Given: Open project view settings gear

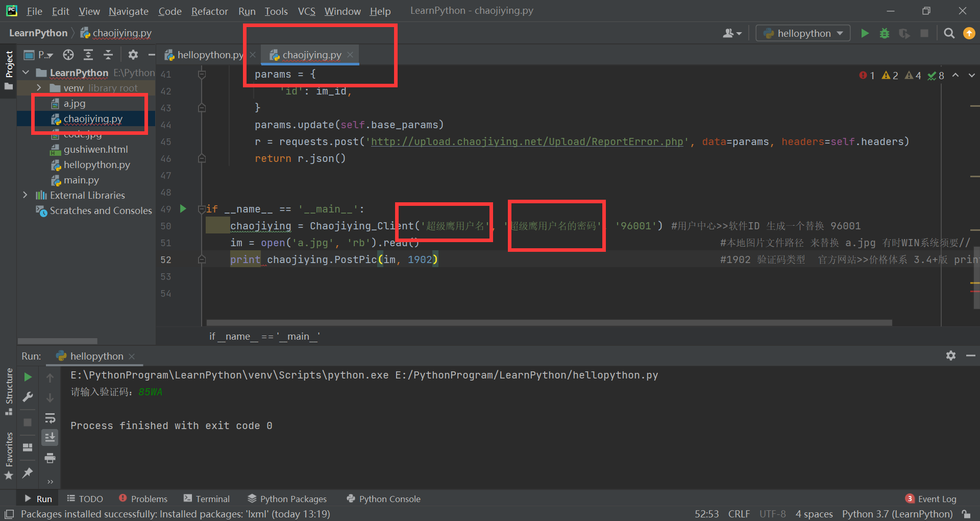Looking at the screenshot, I should point(133,55).
